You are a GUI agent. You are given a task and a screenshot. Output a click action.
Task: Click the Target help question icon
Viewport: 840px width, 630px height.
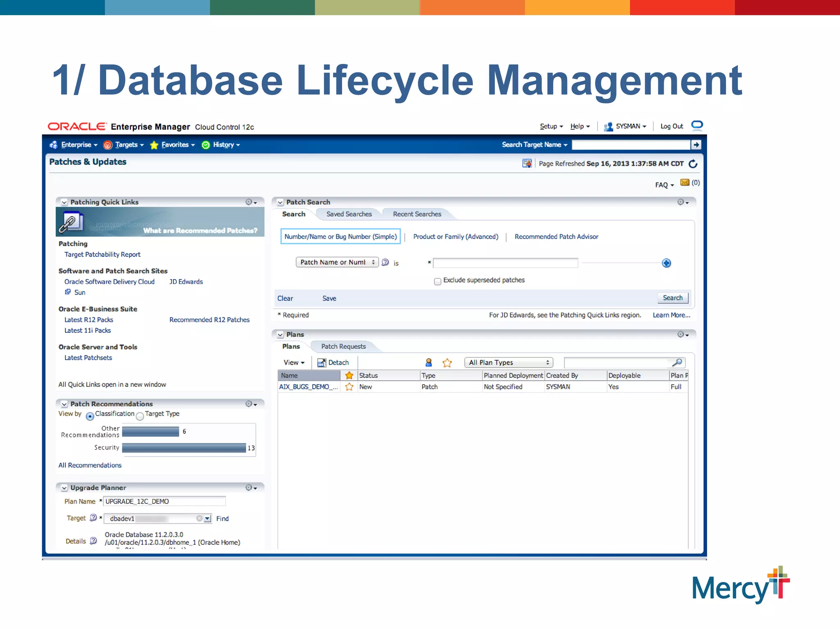point(93,518)
